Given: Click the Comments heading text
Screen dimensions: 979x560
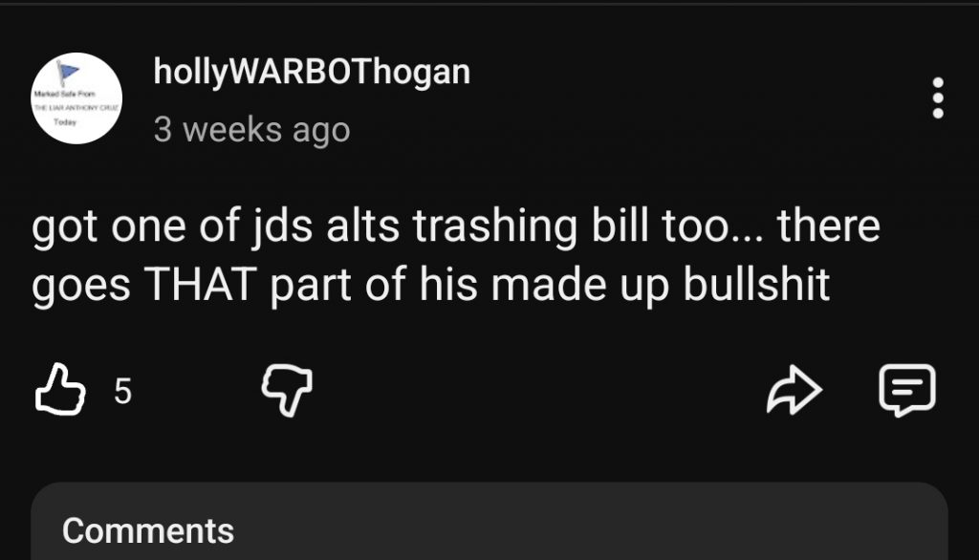Looking at the screenshot, I should point(148,531).
